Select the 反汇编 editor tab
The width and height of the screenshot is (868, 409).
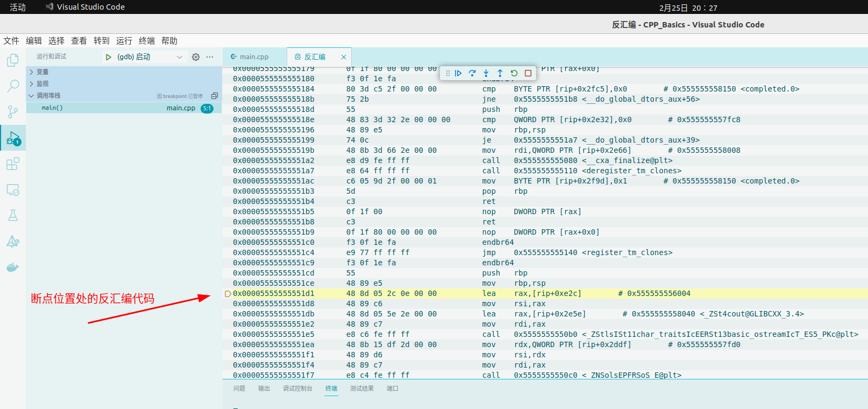pyautogui.click(x=319, y=57)
